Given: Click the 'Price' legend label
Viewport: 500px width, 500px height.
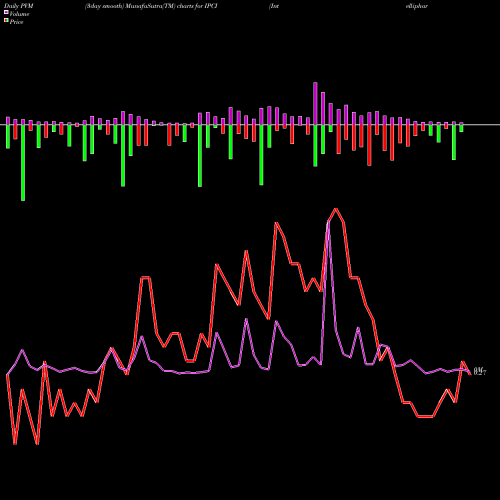Looking at the screenshot, I should point(16,22).
